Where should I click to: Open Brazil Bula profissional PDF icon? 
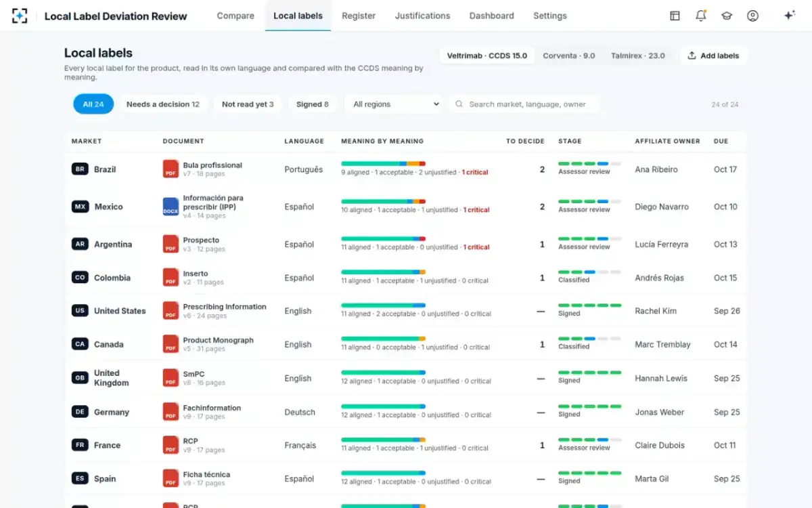(171, 169)
